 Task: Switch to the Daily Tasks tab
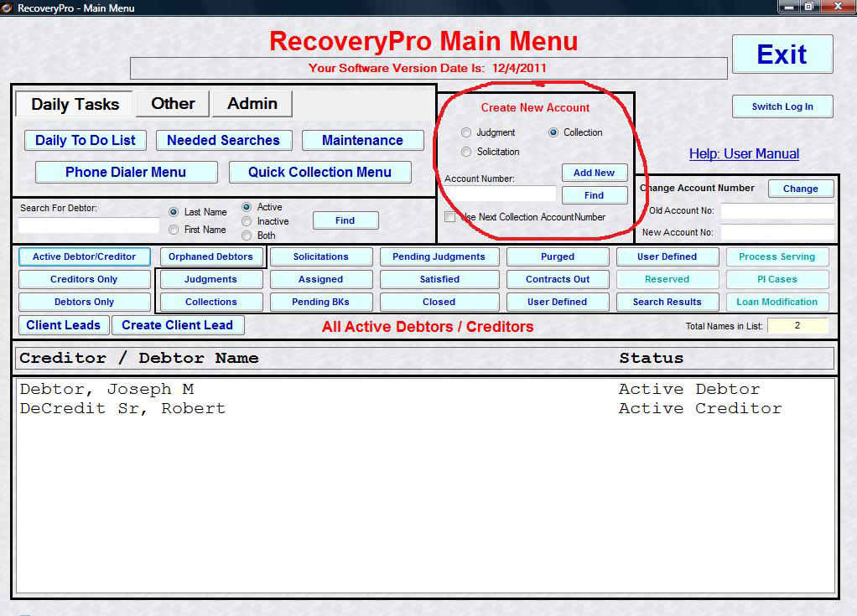tap(75, 104)
